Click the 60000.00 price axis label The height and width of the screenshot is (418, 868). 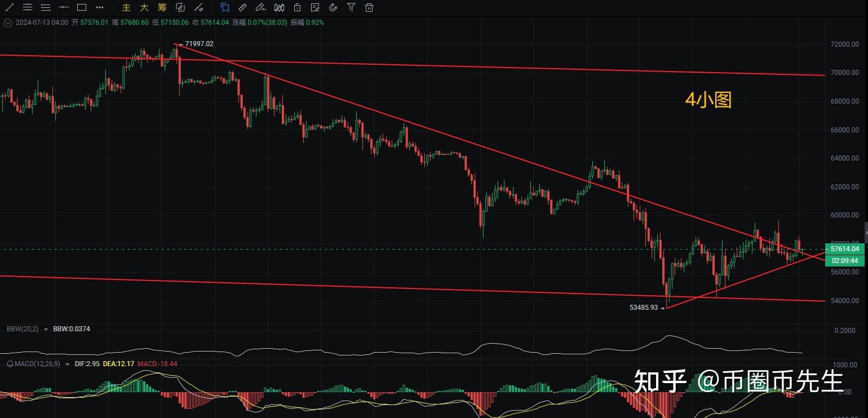pyautogui.click(x=844, y=215)
